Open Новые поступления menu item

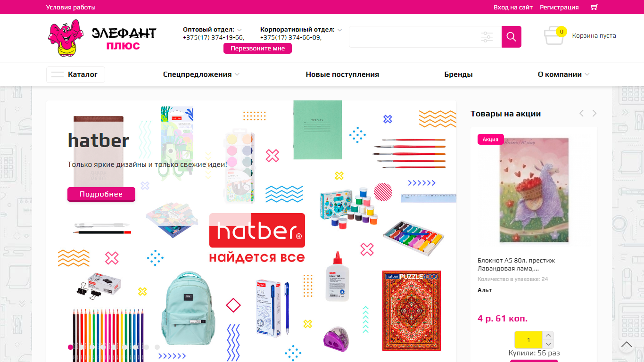342,74
